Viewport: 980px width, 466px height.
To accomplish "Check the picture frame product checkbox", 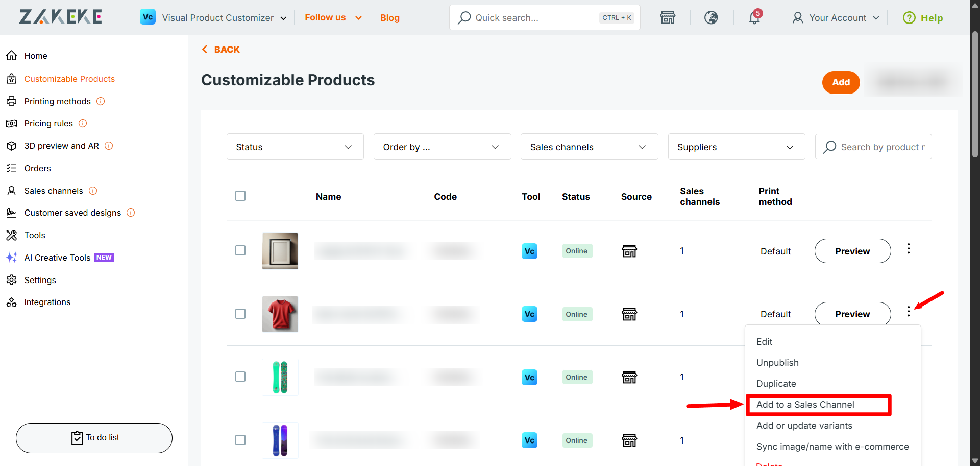I will pyautogui.click(x=240, y=250).
